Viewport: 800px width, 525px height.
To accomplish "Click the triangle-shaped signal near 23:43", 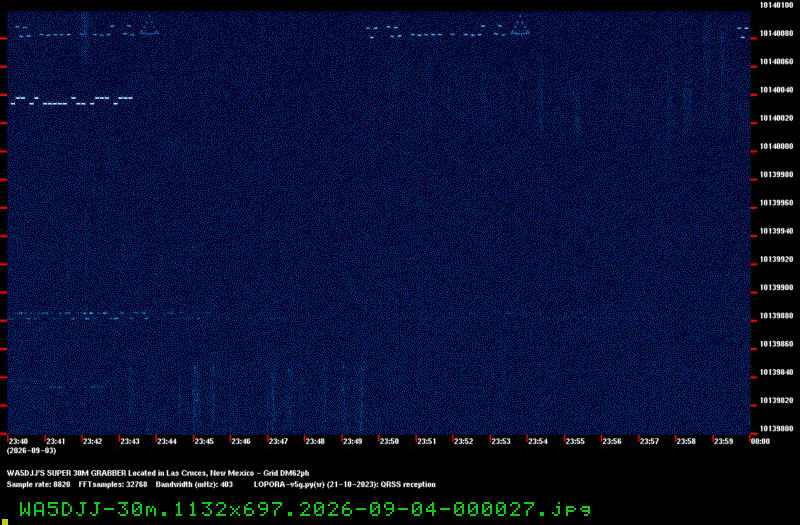I will pyautogui.click(x=149, y=26).
